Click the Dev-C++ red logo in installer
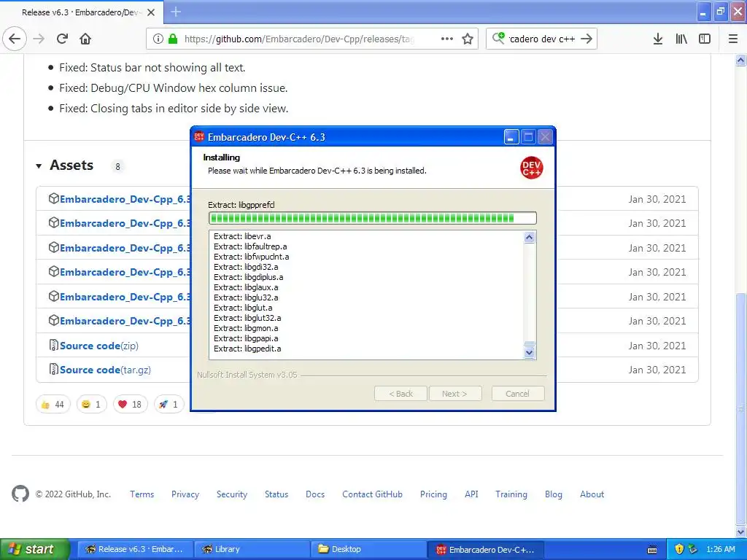 pyautogui.click(x=531, y=168)
